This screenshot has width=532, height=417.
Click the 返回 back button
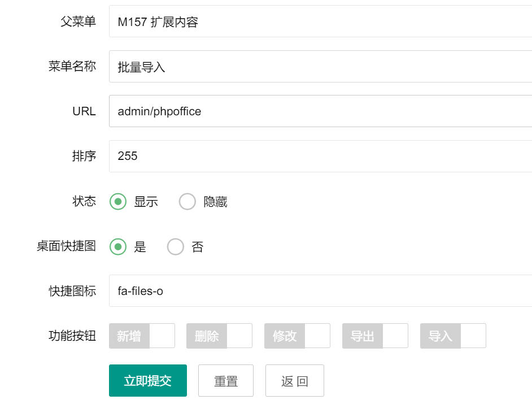294,381
